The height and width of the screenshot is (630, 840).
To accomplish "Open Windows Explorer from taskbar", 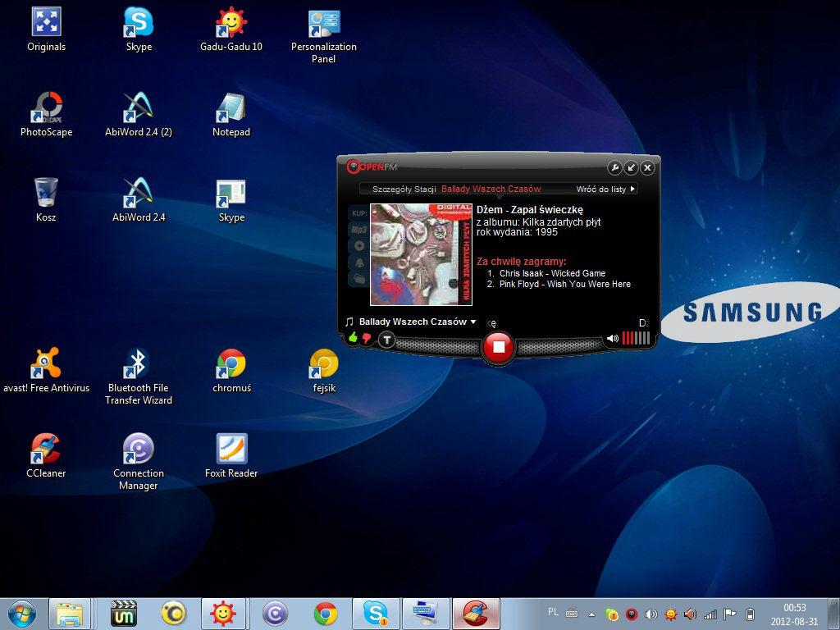I will tap(70, 614).
